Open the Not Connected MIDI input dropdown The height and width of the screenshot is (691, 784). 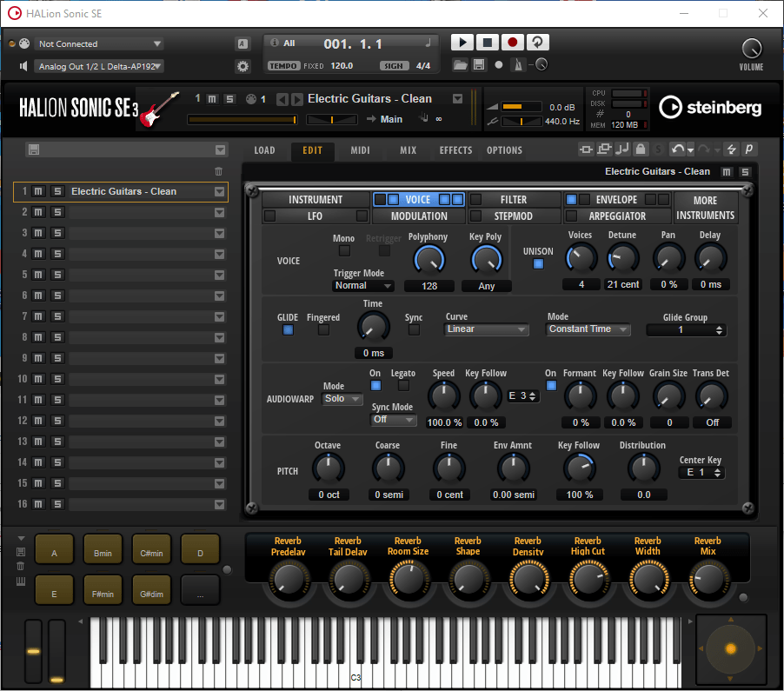98,44
